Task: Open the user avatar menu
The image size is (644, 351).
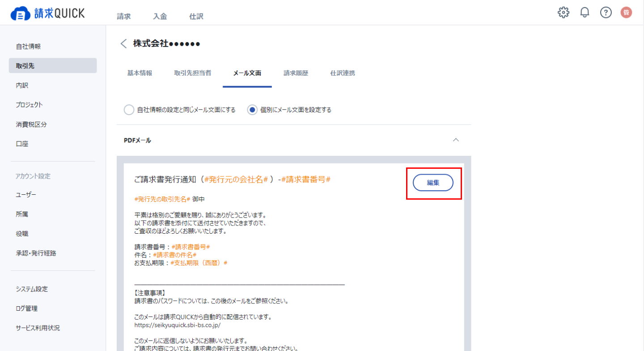Action: point(626,13)
